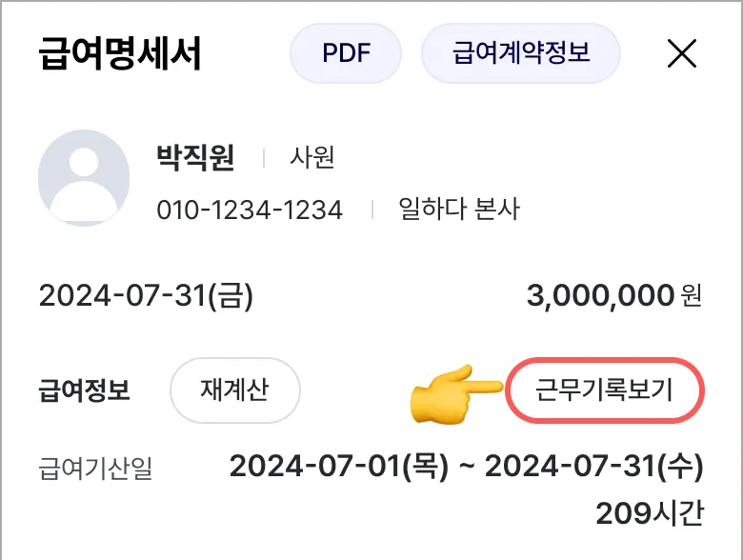
Task: Select end date 2024-07-31(수)
Action: [x=594, y=467]
